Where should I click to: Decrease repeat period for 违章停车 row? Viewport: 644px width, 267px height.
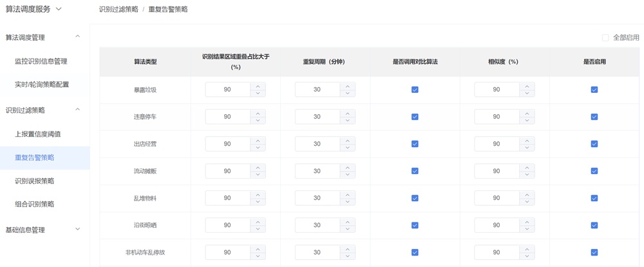click(x=348, y=120)
